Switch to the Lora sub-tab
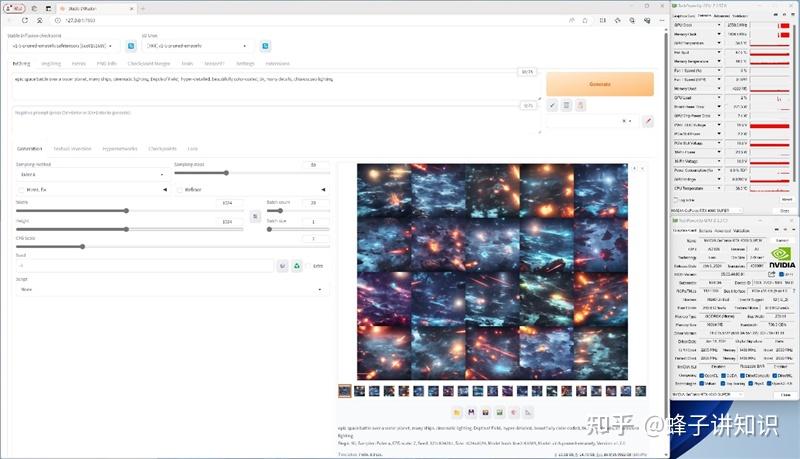800x459 pixels. 192,149
